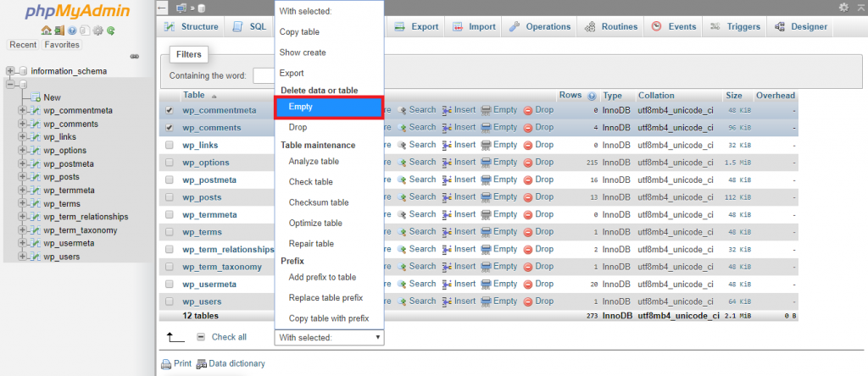
Task: Uncheck the wp_commentmeta table checkbox
Action: (170, 110)
